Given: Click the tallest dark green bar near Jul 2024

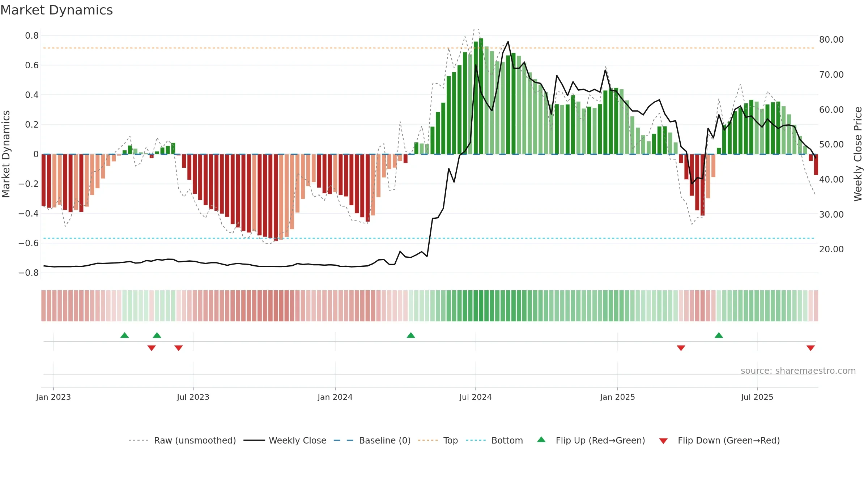Looking at the screenshot, I should click(x=481, y=96).
